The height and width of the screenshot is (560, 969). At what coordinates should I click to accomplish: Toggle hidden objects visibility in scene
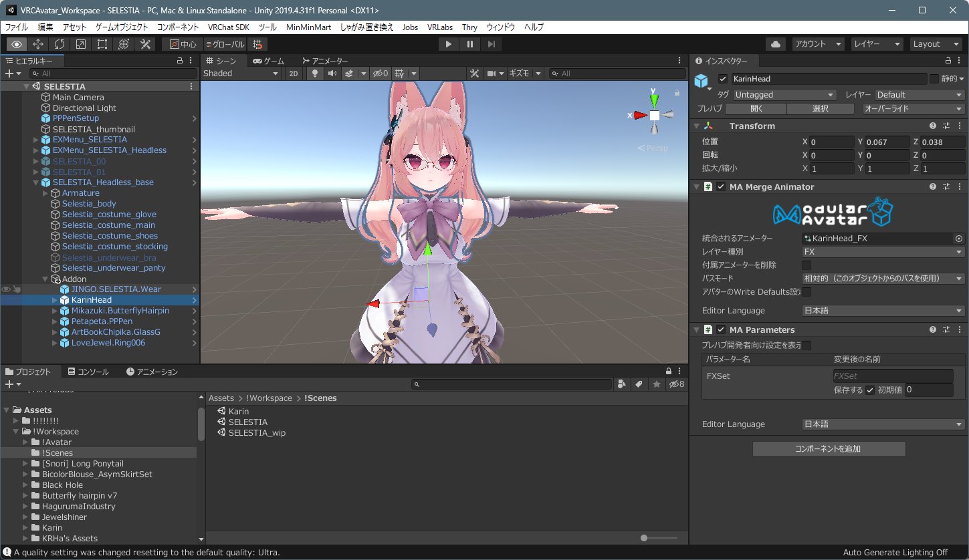[381, 74]
